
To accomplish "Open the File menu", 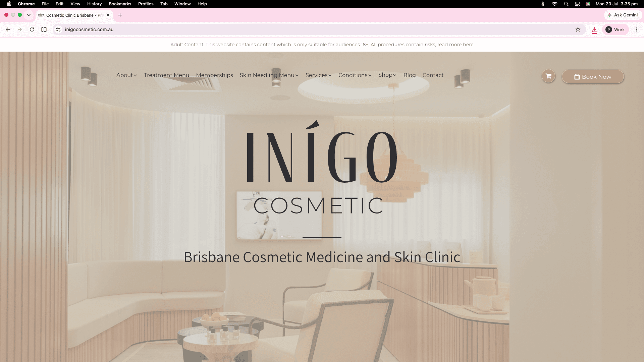I will (45, 4).
